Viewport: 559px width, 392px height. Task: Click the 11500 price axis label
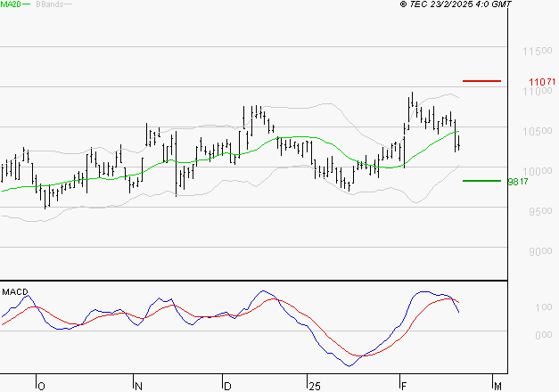538,51
